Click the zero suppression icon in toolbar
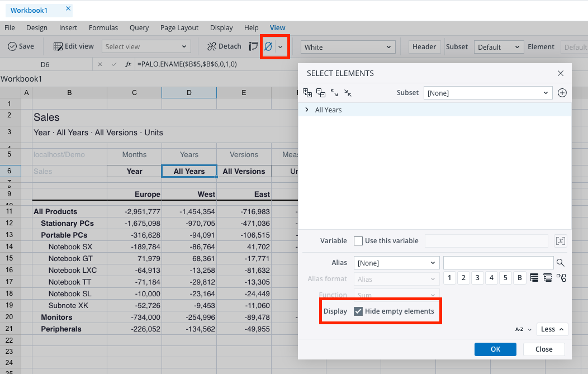Viewport: 588px width, 374px height. (x=268, y=47)
